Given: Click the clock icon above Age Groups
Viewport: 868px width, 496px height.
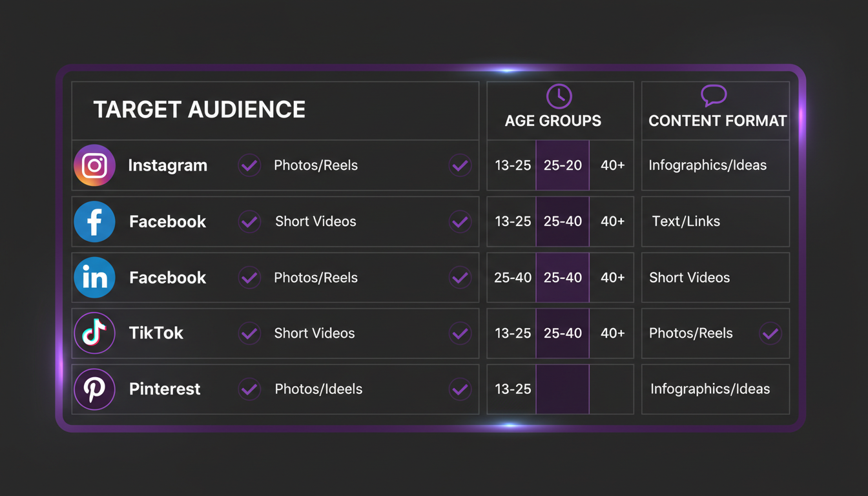Looking at the screenshot, I should [559, 96].
